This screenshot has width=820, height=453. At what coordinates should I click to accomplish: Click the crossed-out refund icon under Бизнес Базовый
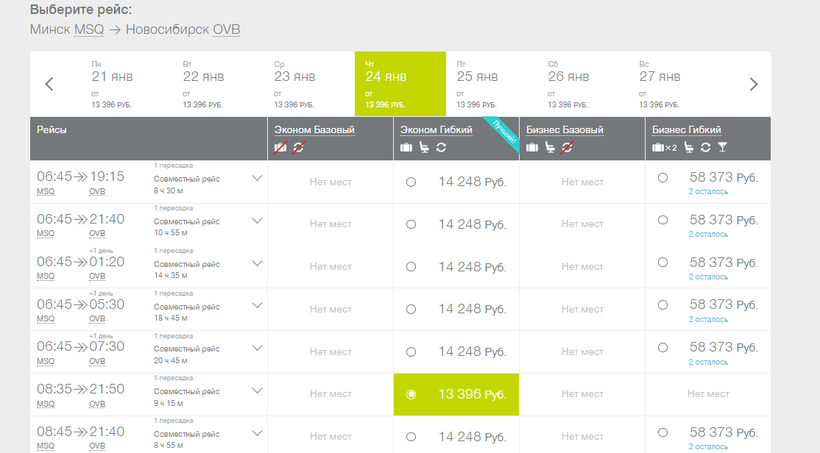[x=566, y=148]
